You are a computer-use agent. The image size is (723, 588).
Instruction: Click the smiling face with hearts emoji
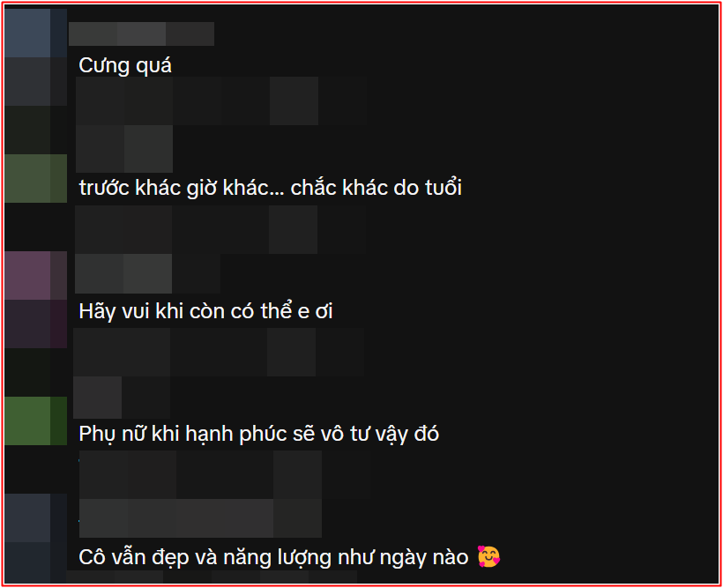[x=488, y=556]
